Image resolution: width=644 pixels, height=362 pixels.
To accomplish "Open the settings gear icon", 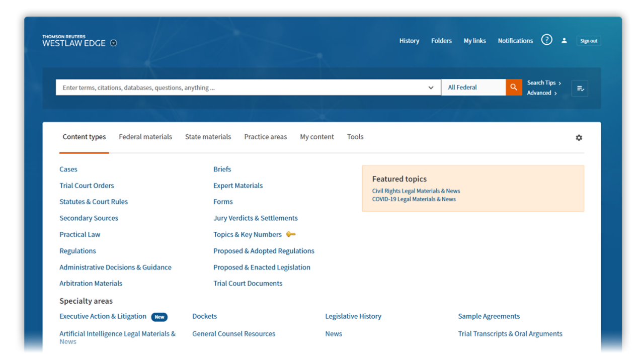I will point(579,138).
